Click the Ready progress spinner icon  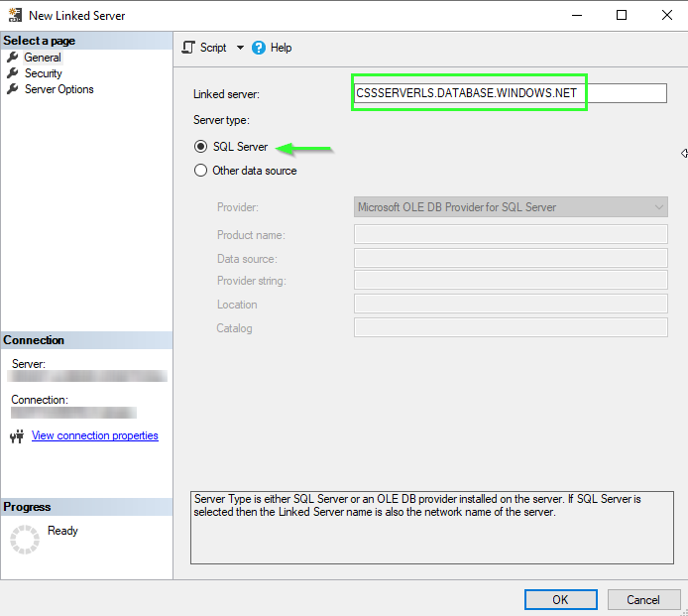tap(25, 540)
